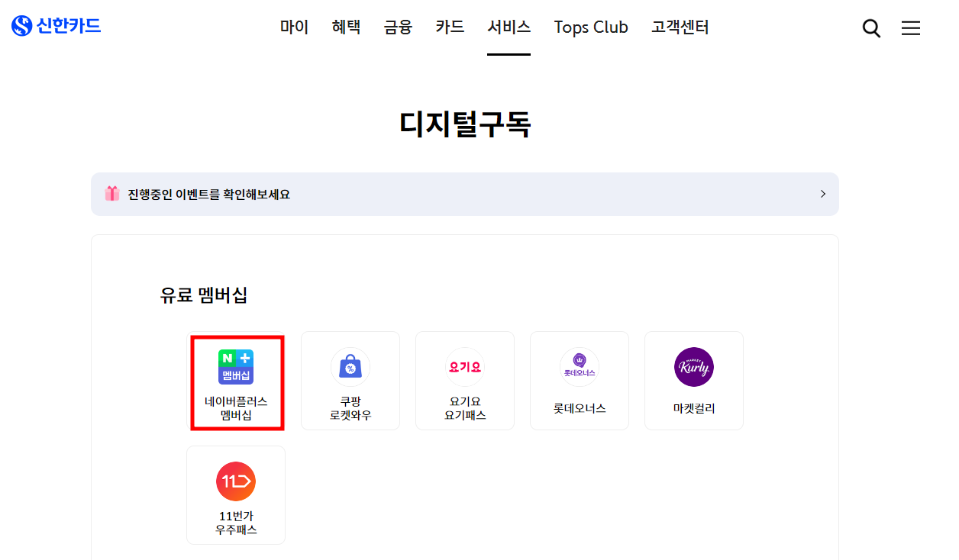The image size is (959, 560).
Task: Select the Coupang Rocket Wow icon
Action: click(x=350, y=367)
